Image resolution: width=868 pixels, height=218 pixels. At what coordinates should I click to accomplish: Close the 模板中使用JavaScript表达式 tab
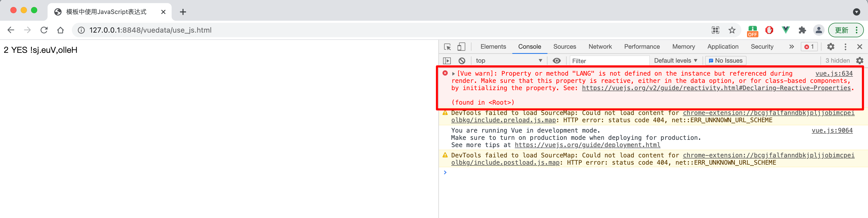tap(163, 12)
